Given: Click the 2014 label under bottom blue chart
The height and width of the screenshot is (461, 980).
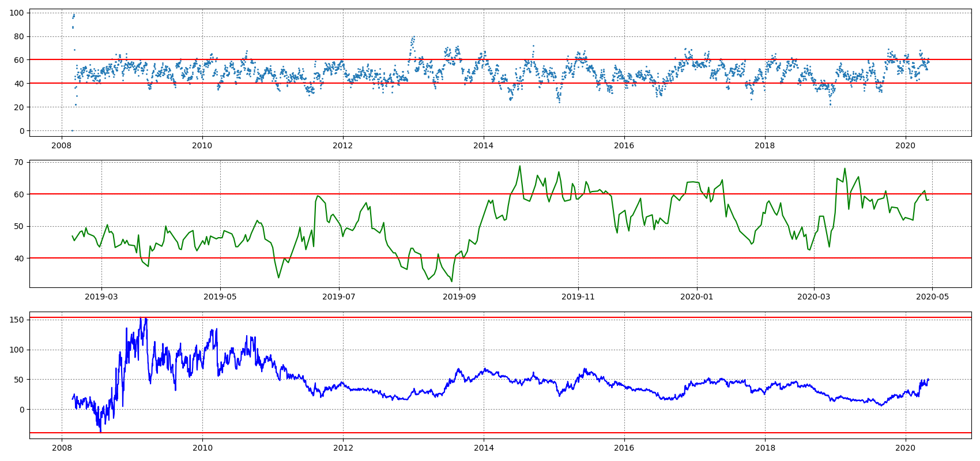Looking at the screenshot, I should point(484,448).
